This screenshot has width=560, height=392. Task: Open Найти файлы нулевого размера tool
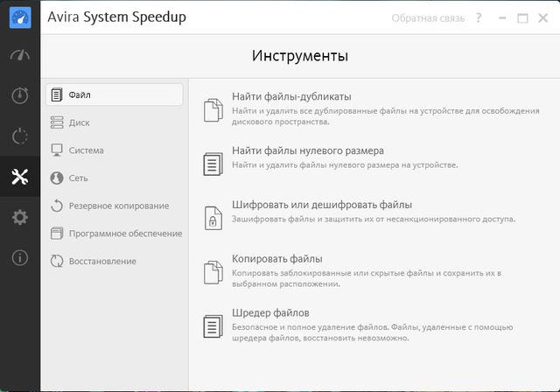click(307, 150)
